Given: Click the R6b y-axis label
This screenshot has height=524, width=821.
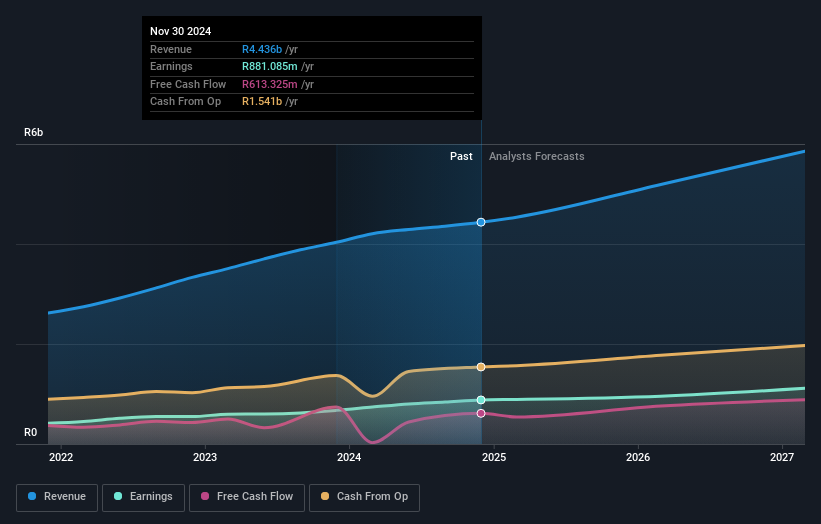Looking at the screenshot, I should point(34,132).
